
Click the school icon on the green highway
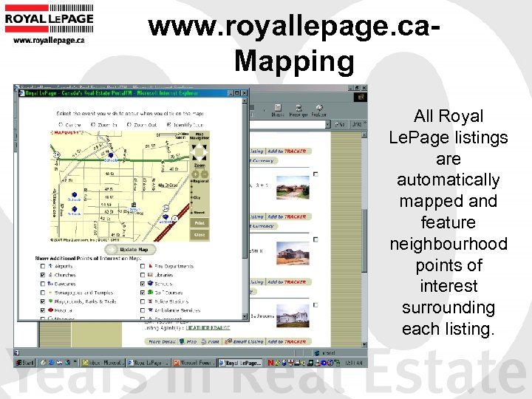click(x=111, y=155)
